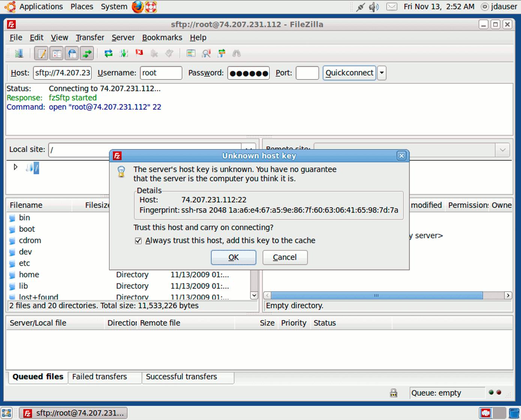Viewport: 521px width, 420px height.
Task: Refresh the file and folder listings
Action: tap(108, 53)
